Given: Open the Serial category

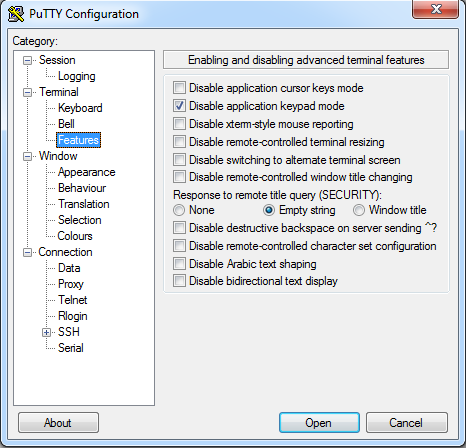Looking at the screenshot, I should point(71,348).
